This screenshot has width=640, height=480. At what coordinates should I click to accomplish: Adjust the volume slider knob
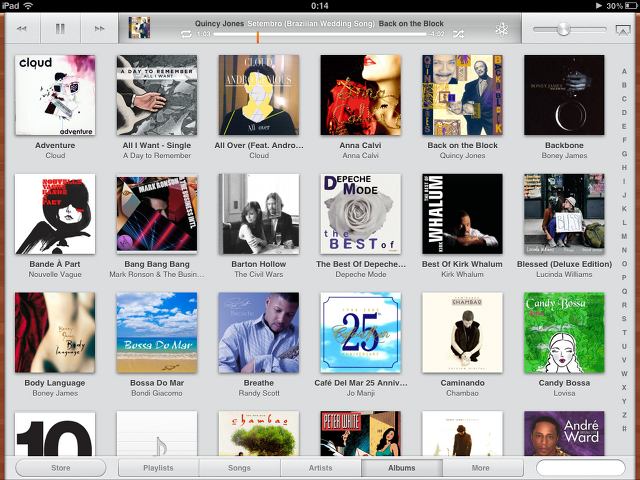coord(563,29)
